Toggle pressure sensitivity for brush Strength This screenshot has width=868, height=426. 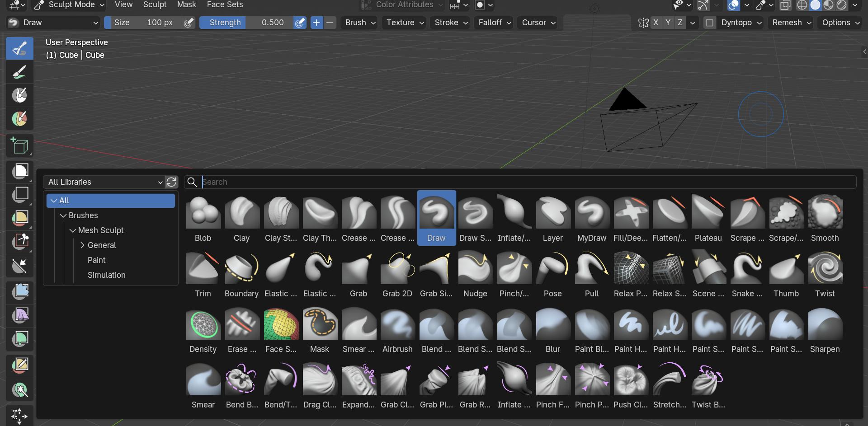click(299, 23)
